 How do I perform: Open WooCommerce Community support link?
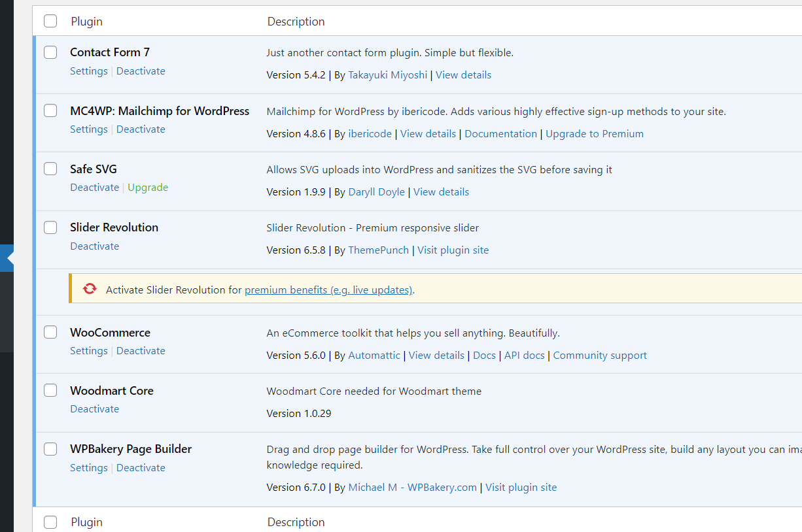(x=600, y=356)
